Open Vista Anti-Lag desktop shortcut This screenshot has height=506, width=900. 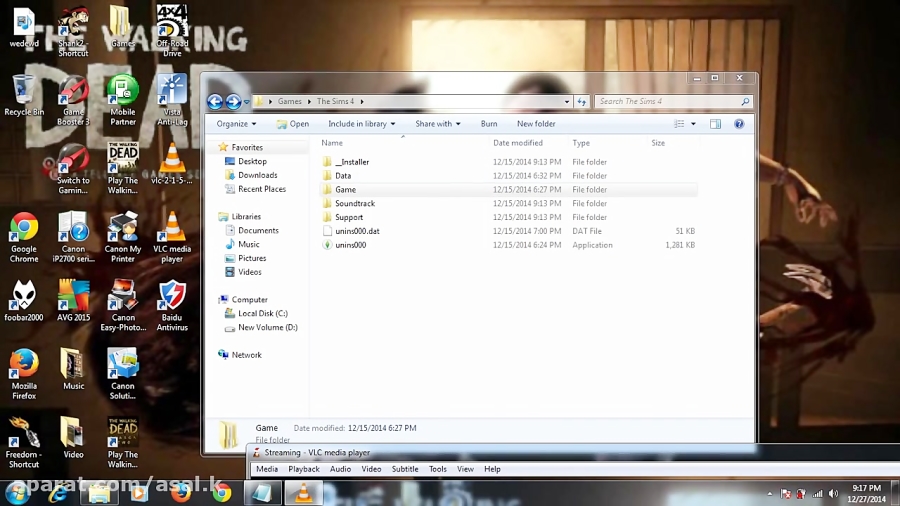point(172,100)
